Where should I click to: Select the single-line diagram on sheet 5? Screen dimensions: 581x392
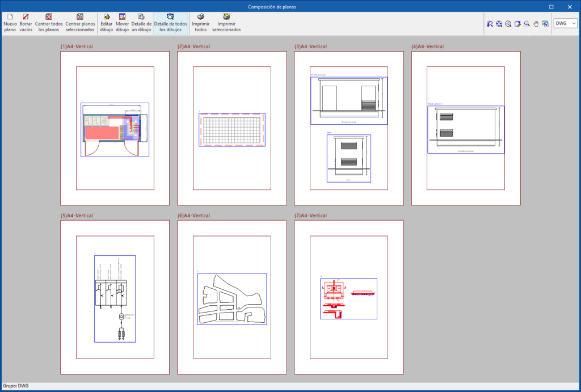[115, 298]
